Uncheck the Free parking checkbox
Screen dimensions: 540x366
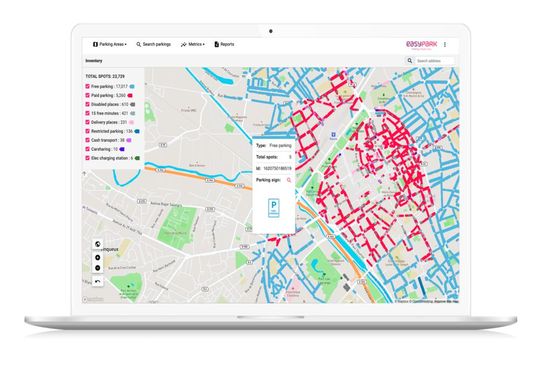coord(87,86)
